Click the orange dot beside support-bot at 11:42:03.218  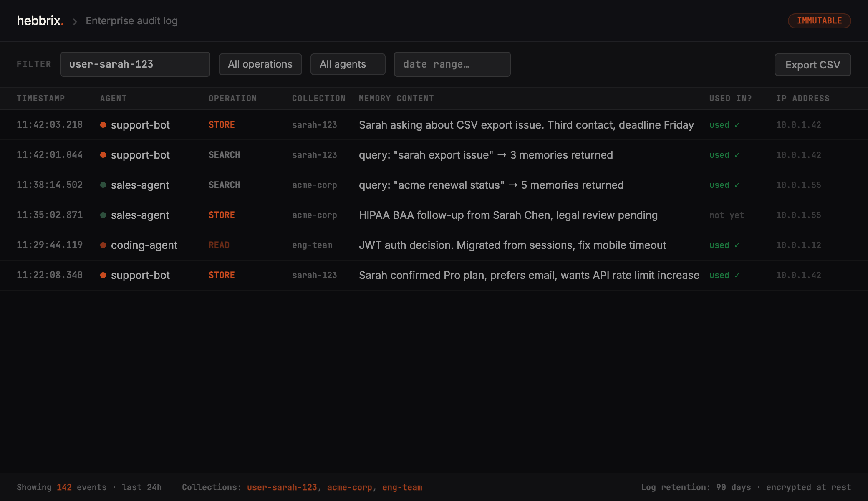coord(103,125)
